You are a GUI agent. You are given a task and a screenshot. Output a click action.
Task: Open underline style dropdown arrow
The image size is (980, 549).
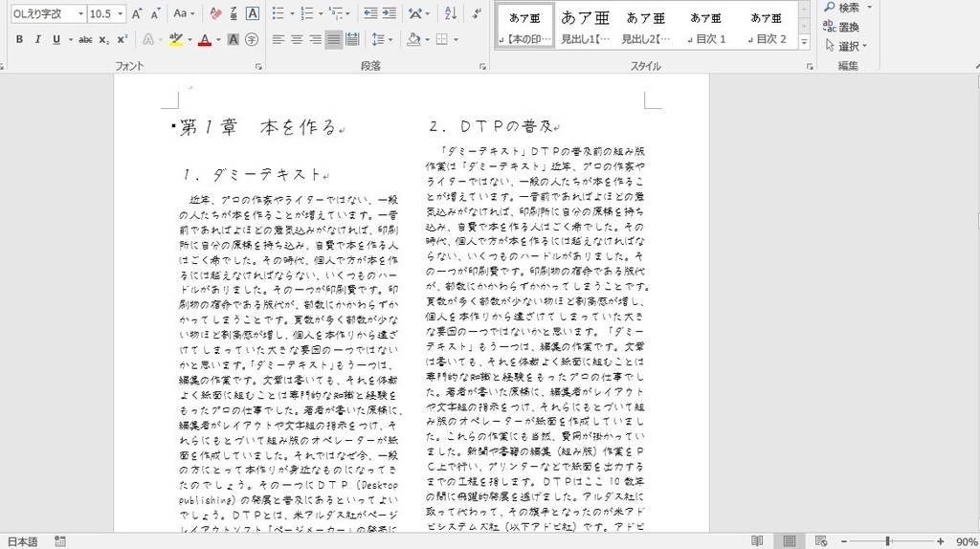coord(70,39)
